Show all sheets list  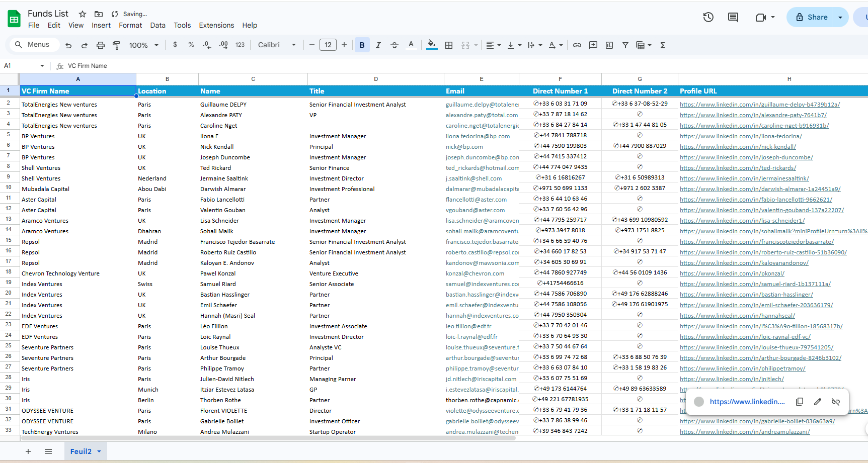point(48,451)
